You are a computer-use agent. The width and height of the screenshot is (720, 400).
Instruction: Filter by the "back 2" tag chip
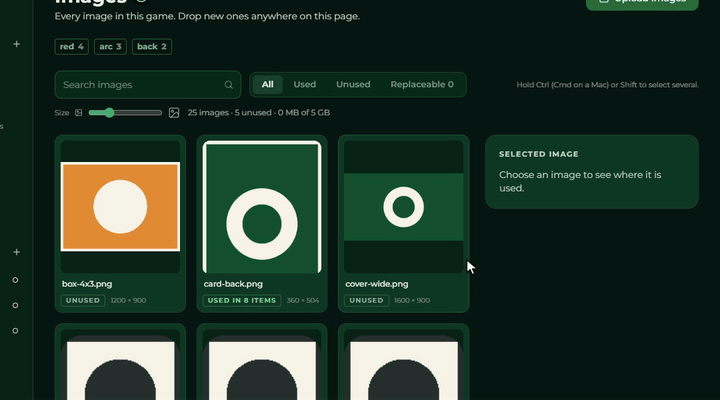[x=152, y=46]
